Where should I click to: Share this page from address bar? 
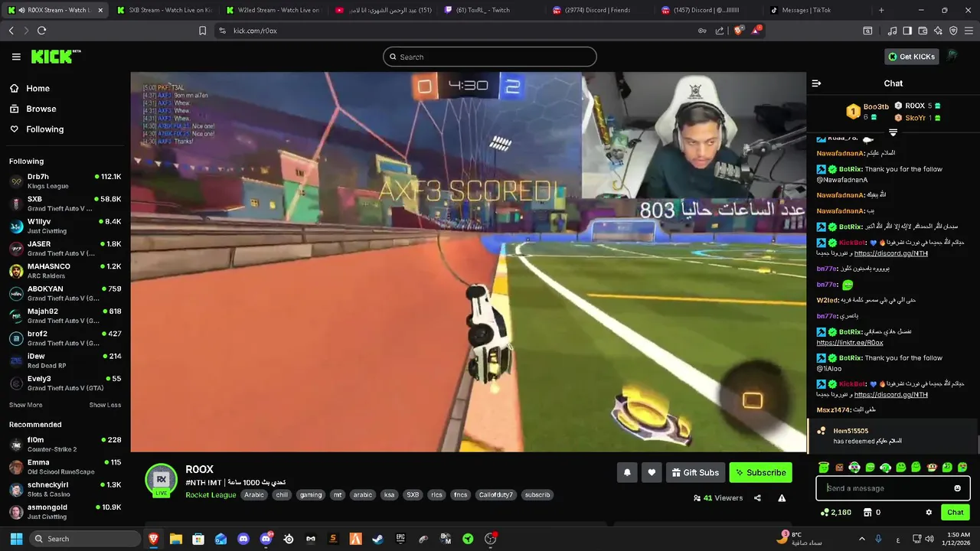tap(720, 31)
